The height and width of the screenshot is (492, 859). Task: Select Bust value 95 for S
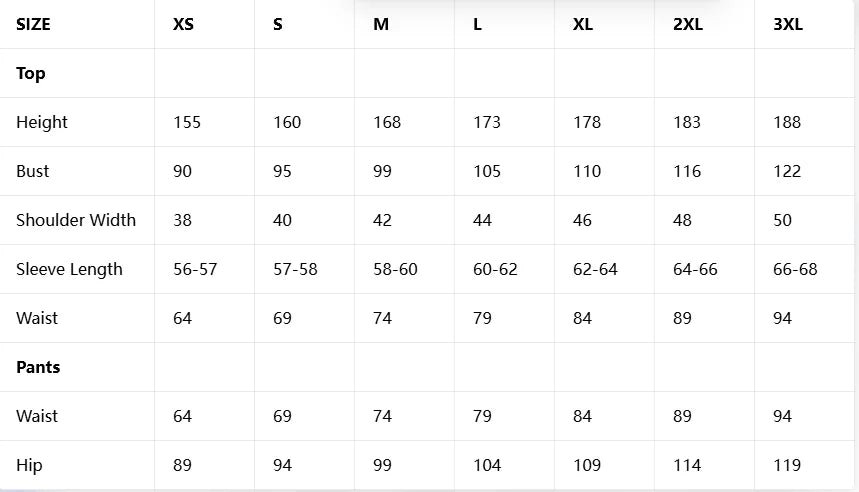(282, 171)
